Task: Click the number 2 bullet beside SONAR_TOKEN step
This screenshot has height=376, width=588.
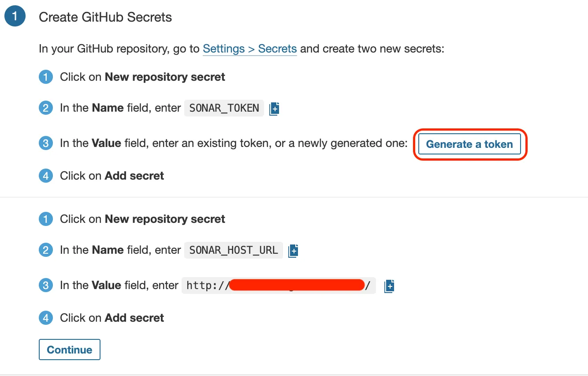Action: coord(46,108)
